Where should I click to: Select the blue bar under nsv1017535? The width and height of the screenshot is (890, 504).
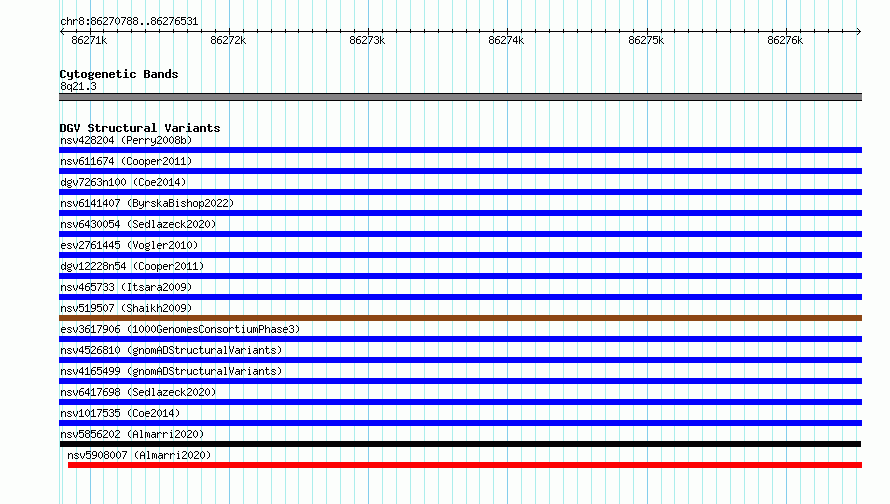coord(460,423)
